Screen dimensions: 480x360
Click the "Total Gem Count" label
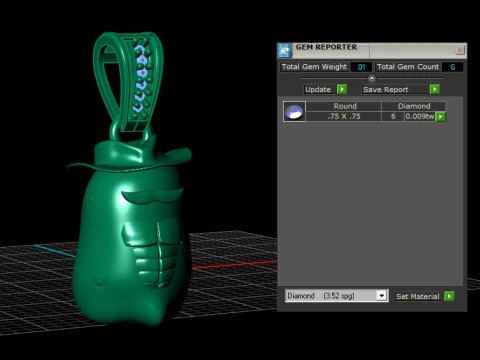pos(408,67)
